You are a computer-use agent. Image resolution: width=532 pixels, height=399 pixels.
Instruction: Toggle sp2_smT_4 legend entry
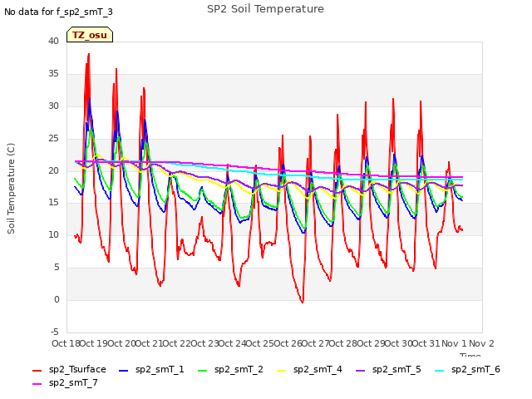click(x=309, y=369)
